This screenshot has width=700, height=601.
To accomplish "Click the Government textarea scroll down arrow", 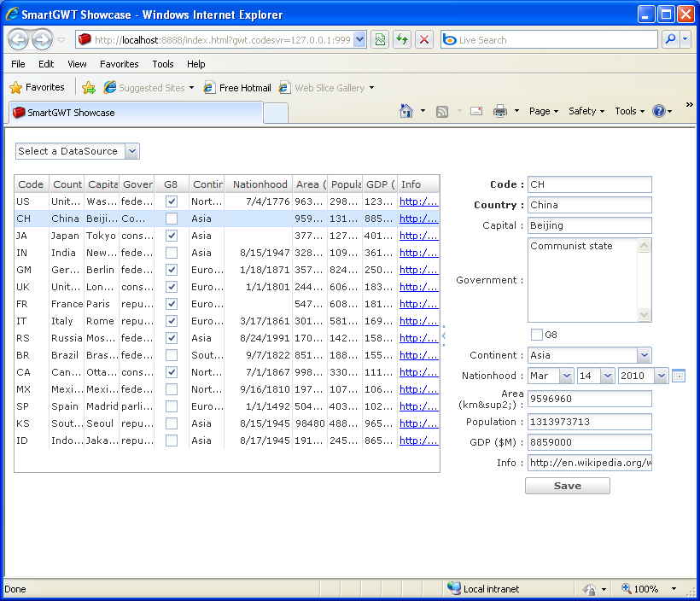I will pyautogui.click(x=644, y=314).
